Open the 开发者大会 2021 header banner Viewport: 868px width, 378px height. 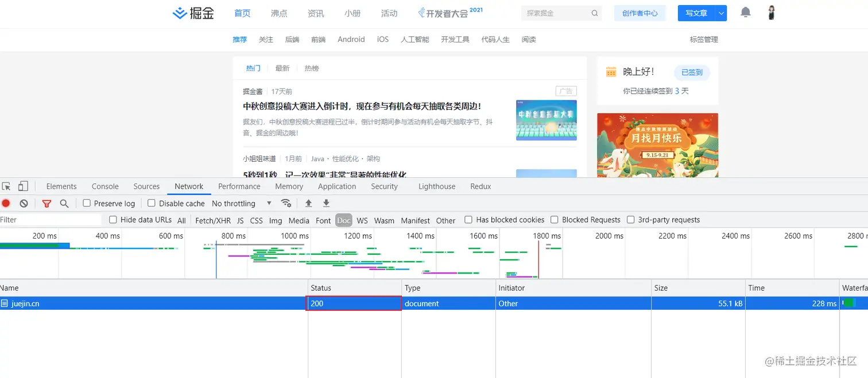[450, 13]
